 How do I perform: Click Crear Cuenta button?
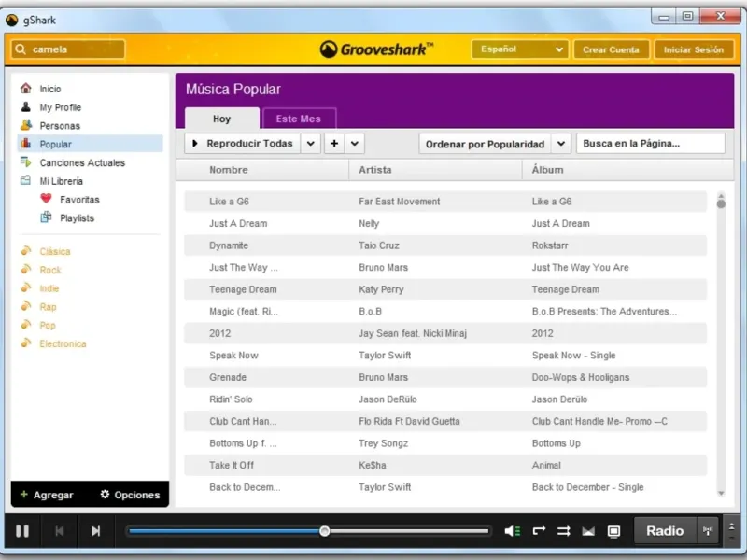pyautogui.click(x=611, y=49)
